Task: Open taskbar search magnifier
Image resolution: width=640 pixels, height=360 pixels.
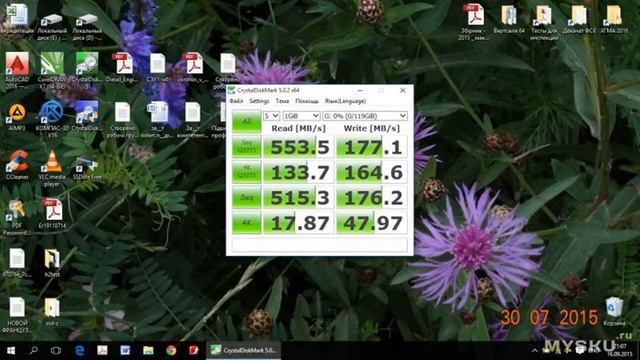Action: coord(34,350)
